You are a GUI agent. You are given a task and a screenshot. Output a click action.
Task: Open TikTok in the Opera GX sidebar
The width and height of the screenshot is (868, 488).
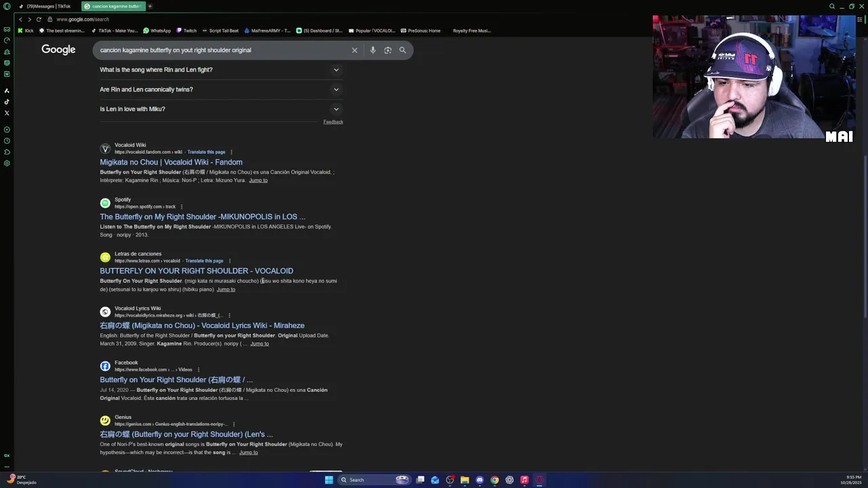7,102
